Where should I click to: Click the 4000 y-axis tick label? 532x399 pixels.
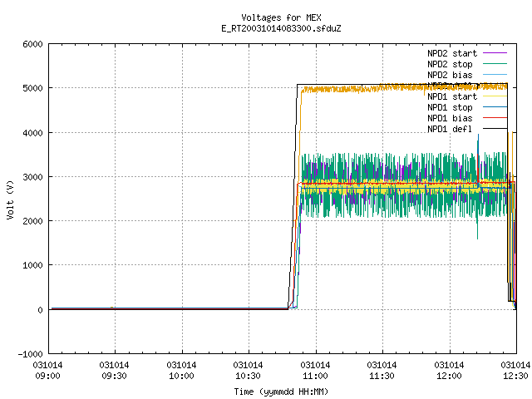[x=33, y=133]
